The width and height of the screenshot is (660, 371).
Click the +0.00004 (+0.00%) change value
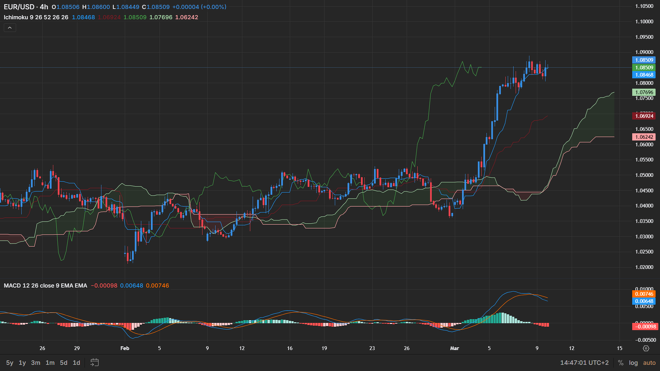(199, 7)
